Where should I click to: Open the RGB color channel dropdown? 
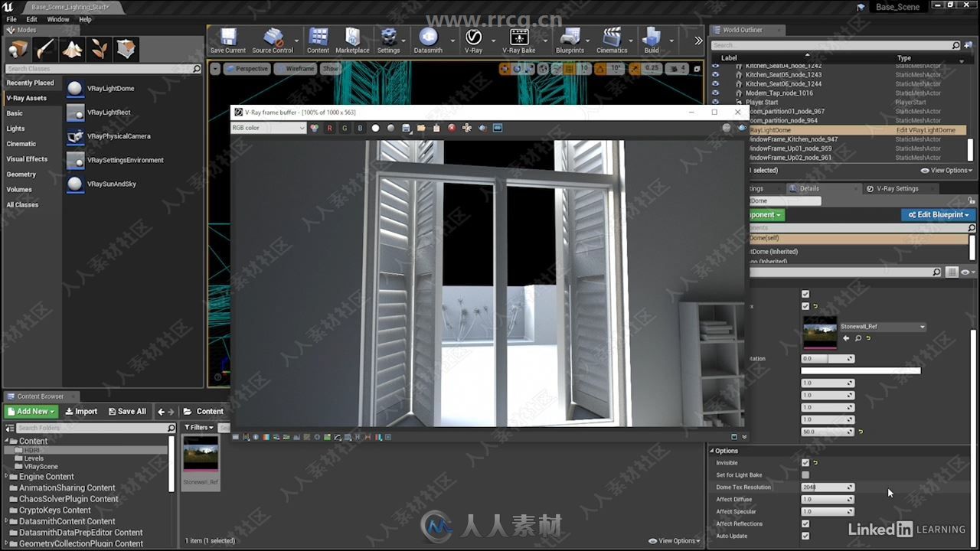coord(268,128)
